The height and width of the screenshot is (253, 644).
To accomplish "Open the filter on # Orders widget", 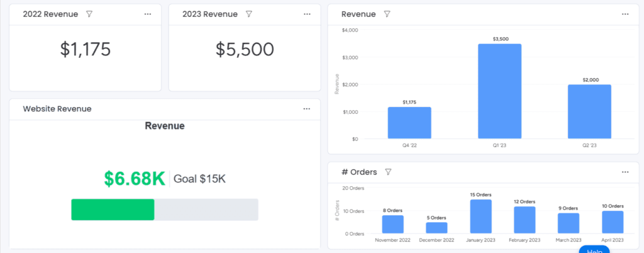I will (x=387, y=172).
